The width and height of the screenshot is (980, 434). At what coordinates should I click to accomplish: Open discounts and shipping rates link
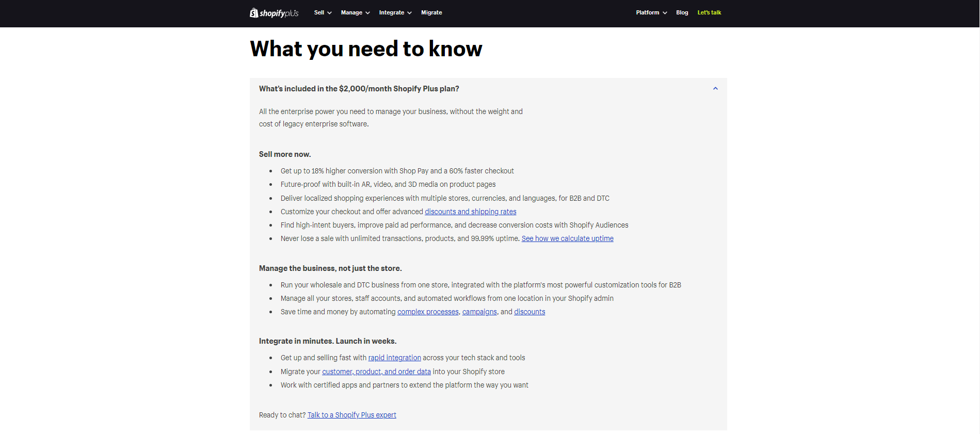point(470,212)
